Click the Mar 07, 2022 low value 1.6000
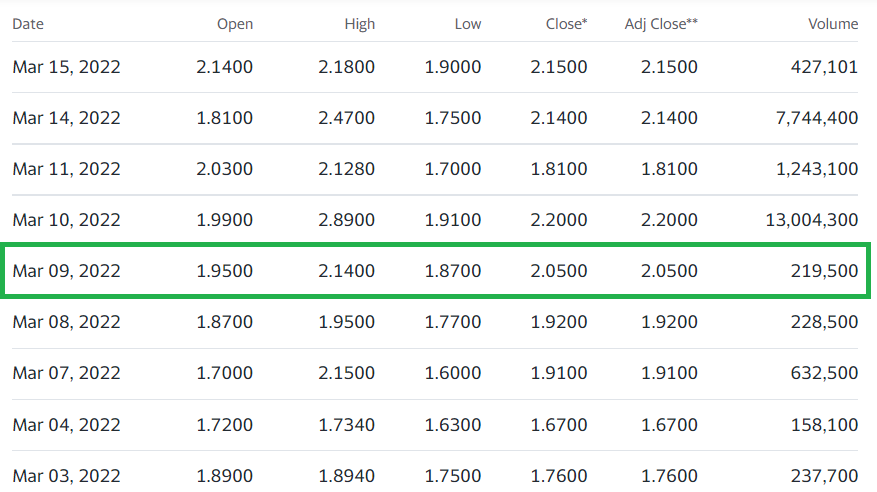This screenshot has width=877, height=492. (452, 373)
